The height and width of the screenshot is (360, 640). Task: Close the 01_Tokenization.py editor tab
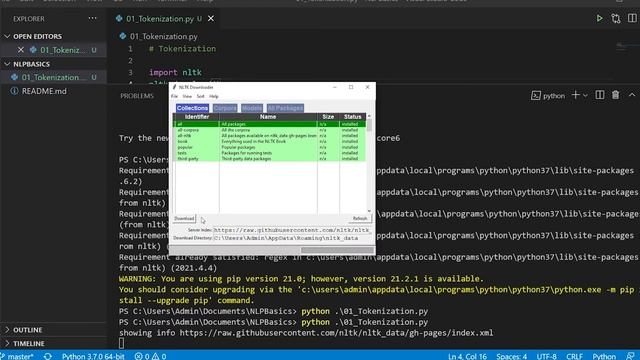(211, 18)
